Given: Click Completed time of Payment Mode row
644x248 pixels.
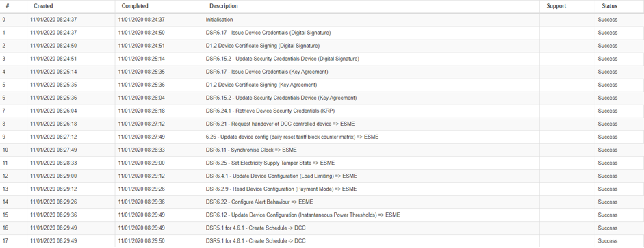Looking at the screenshot, I should (141, 189).
